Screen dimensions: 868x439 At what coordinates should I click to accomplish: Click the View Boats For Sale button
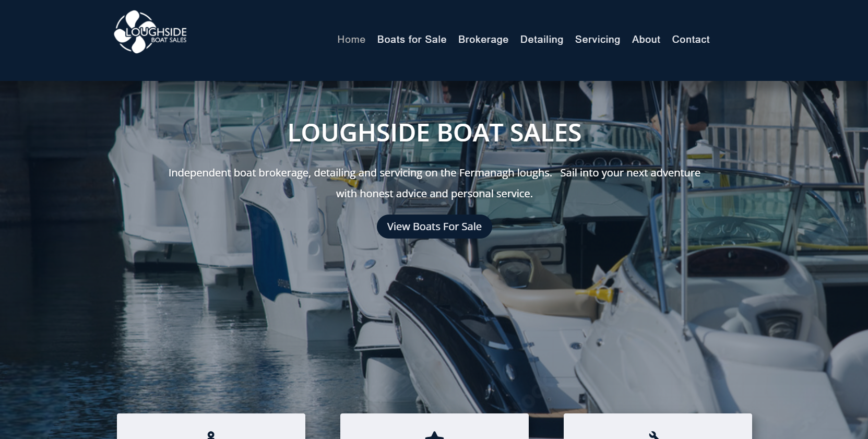coord(434,227)
